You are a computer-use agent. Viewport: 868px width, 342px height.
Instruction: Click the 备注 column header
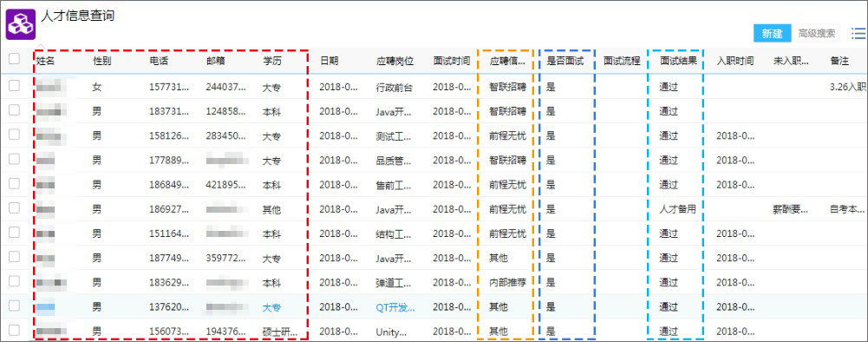click(839, 61)
